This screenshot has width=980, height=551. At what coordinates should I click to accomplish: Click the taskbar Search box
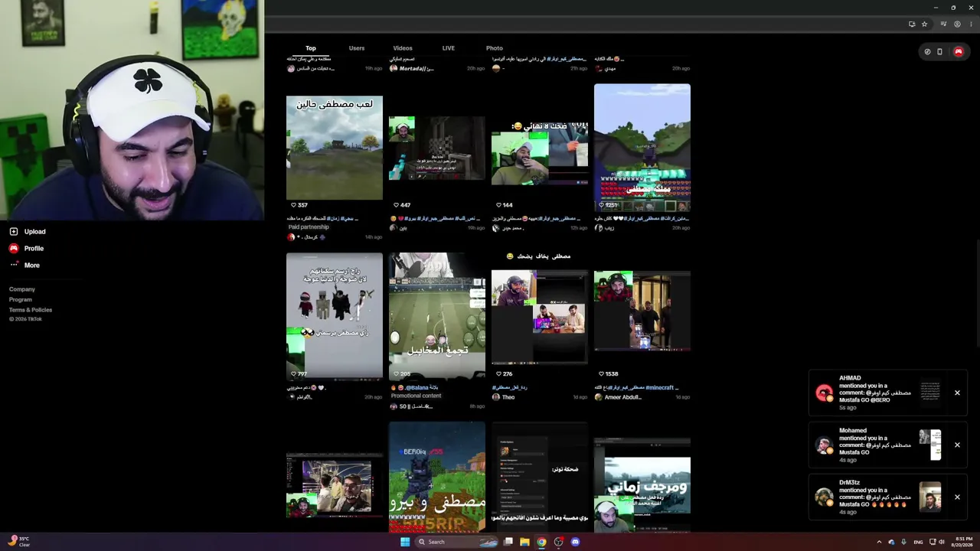pos(456,542)
